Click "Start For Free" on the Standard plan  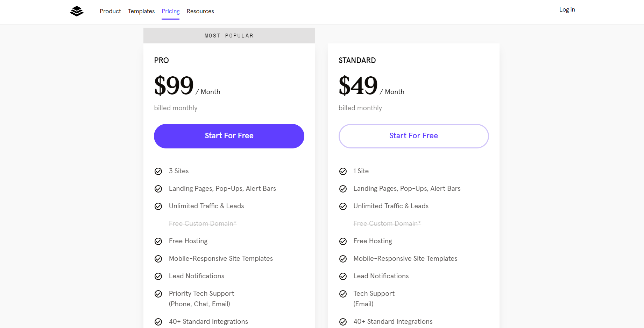click(x=413, y=136)
